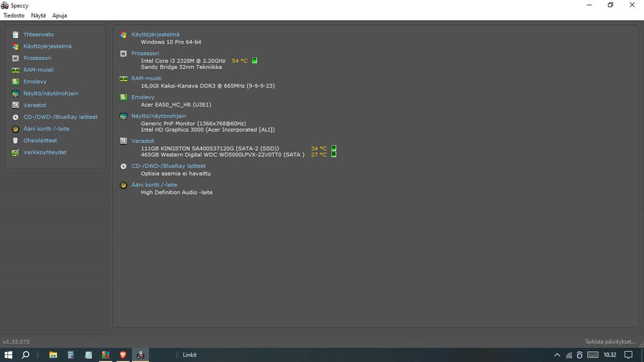
Task: Open Emolevy heading link in summary
Action: point(142,97)
